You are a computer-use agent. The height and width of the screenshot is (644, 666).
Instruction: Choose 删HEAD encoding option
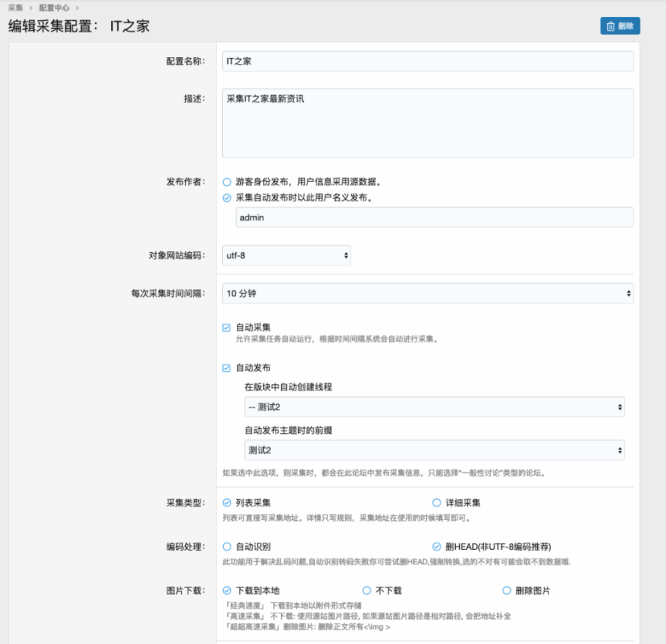coord(436,546)
